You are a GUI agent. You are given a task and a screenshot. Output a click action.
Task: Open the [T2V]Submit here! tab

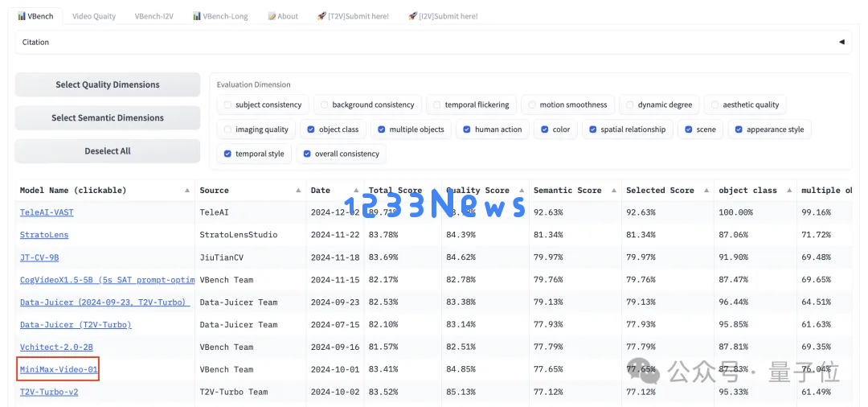[353, 16]
